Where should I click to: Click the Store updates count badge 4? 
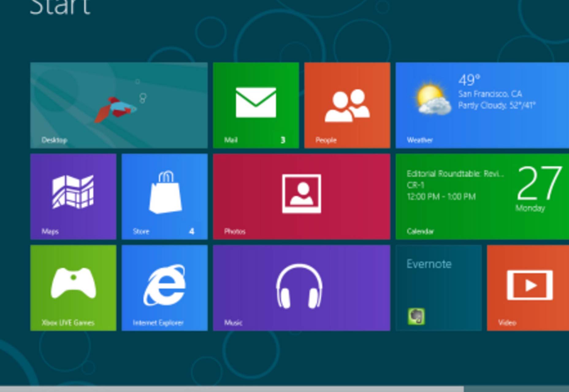point(192,231)
